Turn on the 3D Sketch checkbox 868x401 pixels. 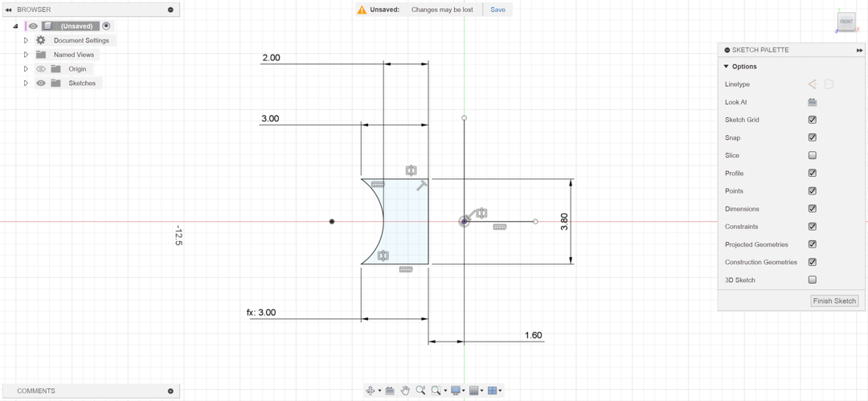click(x=813, y=280)
